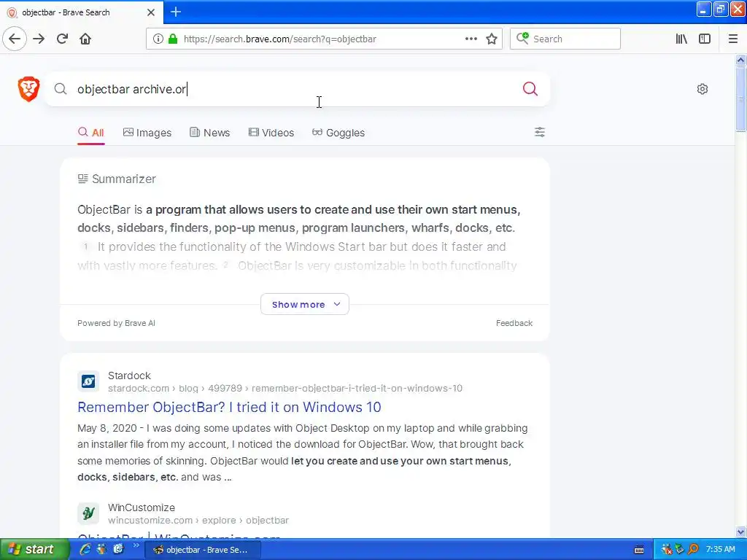Submit search with the red magnifier icon
The height and width of the screenshot is (560, 747).
[x=530, y=88]
